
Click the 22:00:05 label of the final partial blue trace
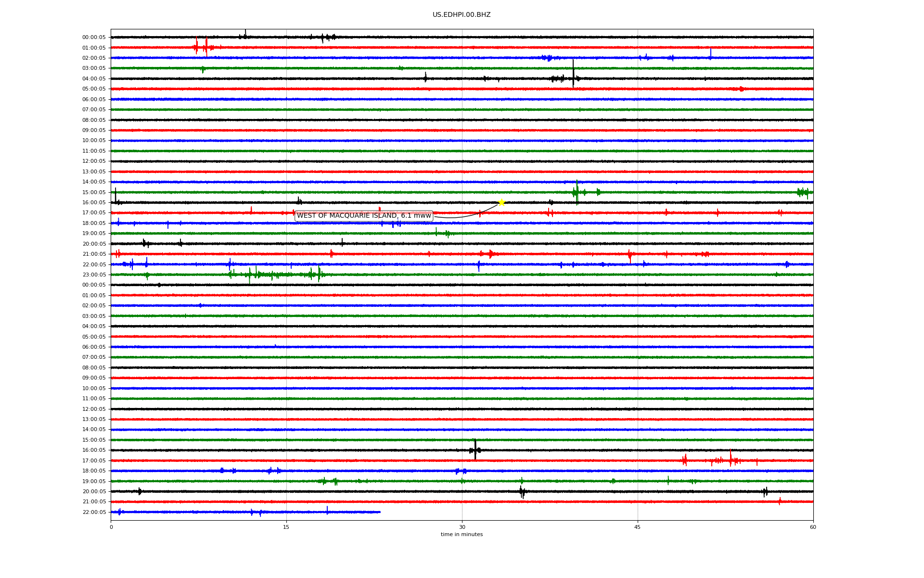pos(94,512)
